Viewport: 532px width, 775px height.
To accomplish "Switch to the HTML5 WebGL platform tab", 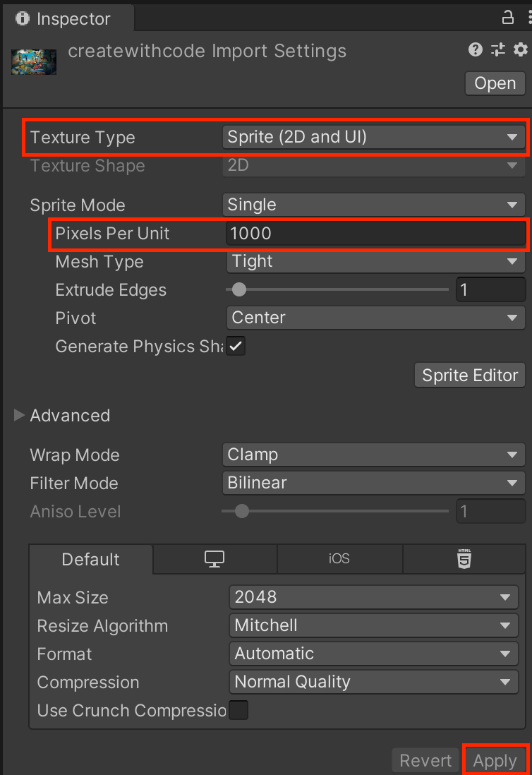I will [464, 559].
